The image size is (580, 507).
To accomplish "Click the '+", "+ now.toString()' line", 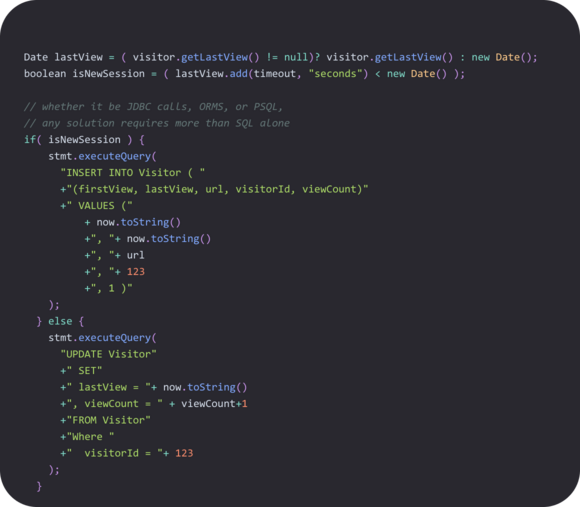I will 148,239.
